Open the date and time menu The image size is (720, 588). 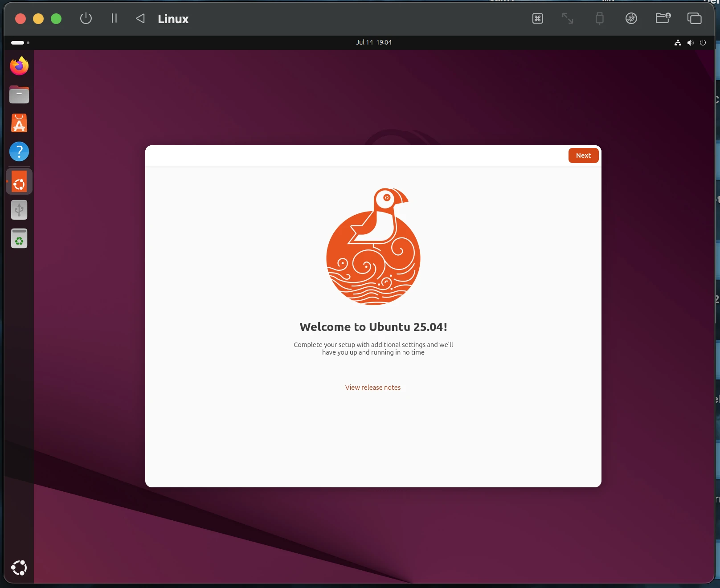tap(373, 42)
